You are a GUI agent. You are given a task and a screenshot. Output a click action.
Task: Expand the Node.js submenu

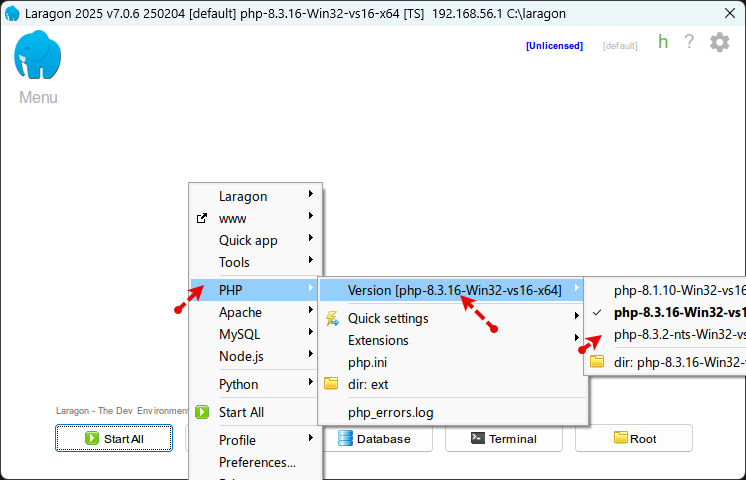click(255, 356)
